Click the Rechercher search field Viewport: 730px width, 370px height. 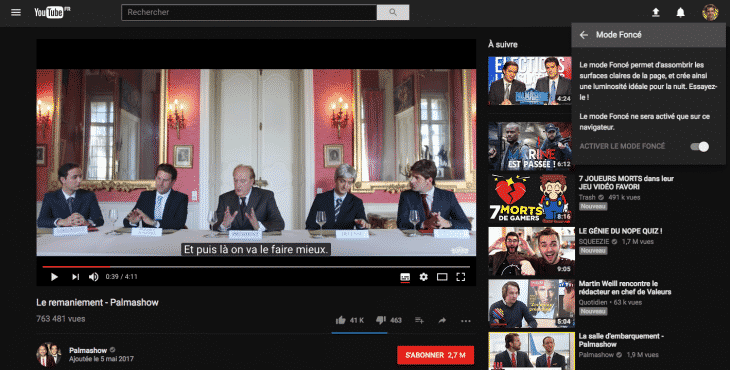click(x=249, y=12)
